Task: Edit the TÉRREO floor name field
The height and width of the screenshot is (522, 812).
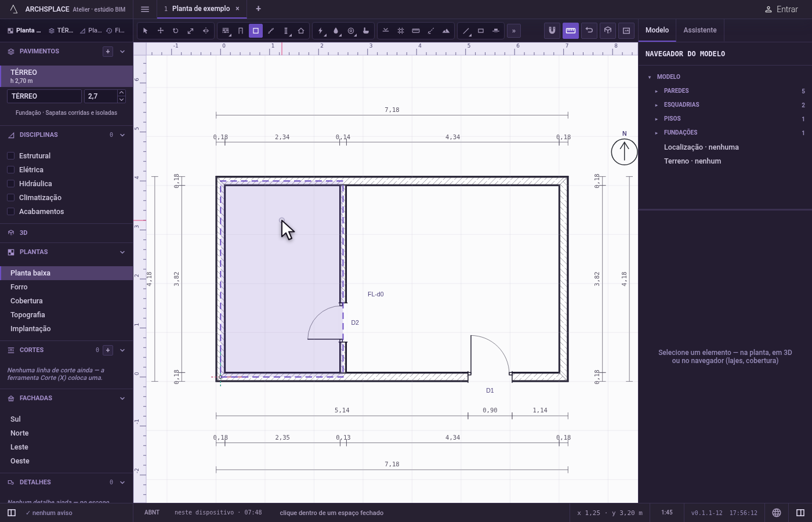Action: click(x=45, y=96)
